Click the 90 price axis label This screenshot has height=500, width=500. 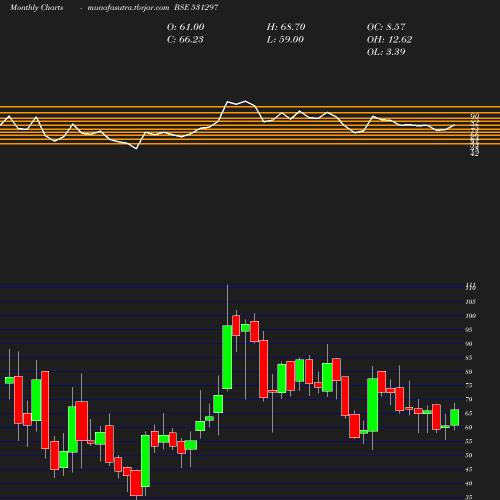469,344
